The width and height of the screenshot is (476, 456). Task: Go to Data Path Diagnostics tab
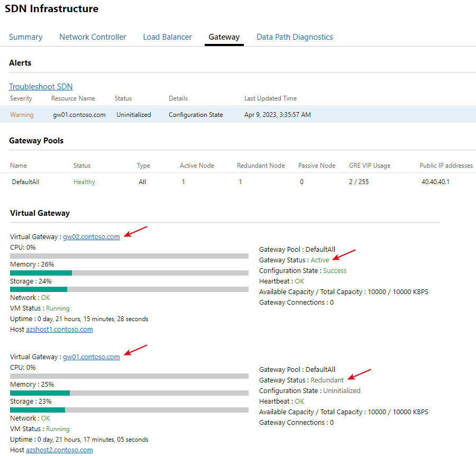tap(295, 37)
